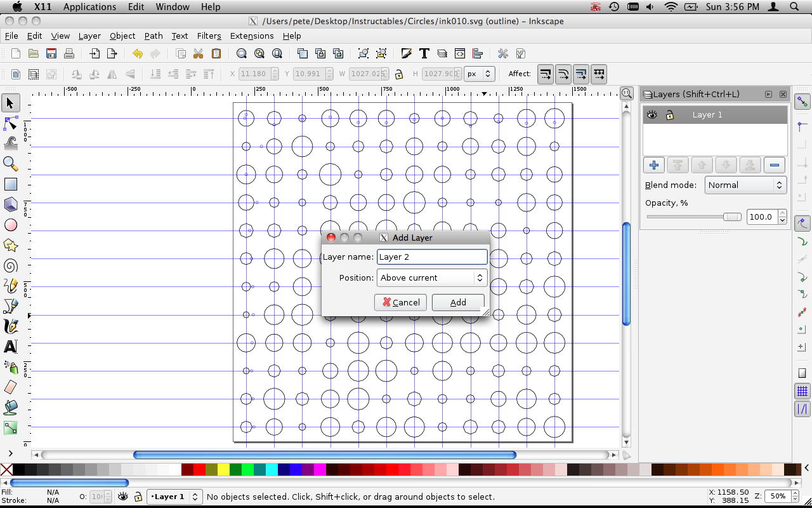Select the Eraser tool
The width and height of the screenshot is (812, 508).
click(x=10, y=387)
